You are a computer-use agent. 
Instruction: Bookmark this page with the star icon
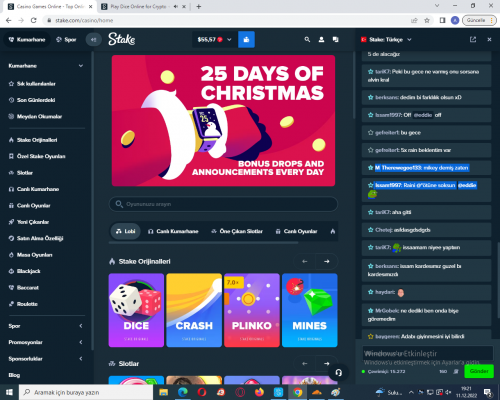(x=427, y=20)
